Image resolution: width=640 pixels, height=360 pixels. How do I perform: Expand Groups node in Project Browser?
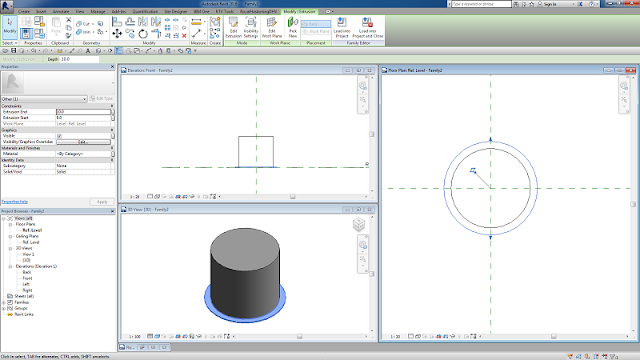pyautogui.click(x=4, y=309)
